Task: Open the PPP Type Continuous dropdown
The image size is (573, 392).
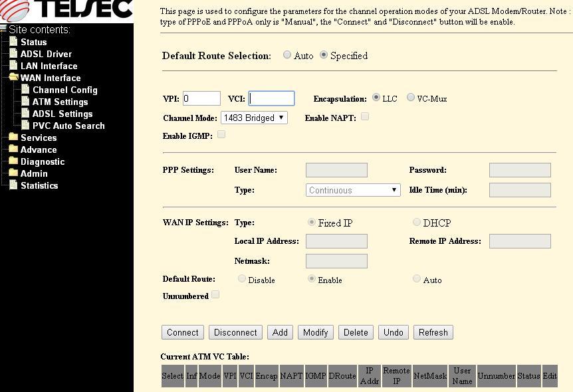Action: click(353, 190)
